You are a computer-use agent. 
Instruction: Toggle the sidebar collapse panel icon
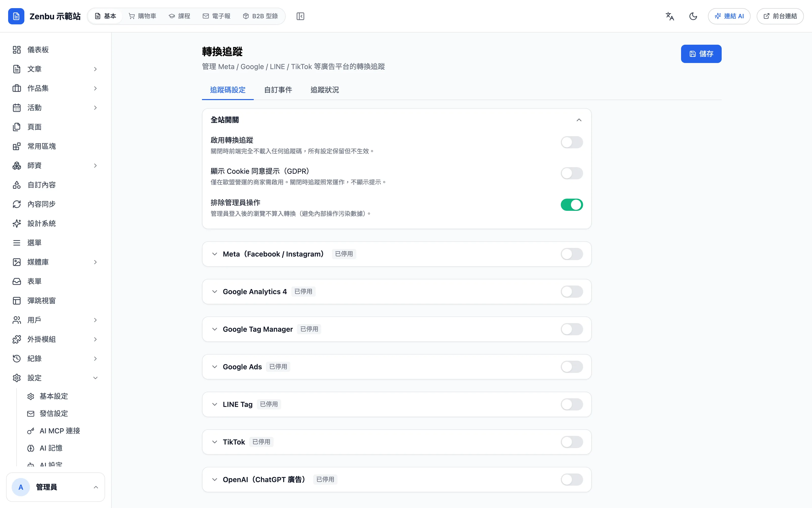click(x=300, y=16)
